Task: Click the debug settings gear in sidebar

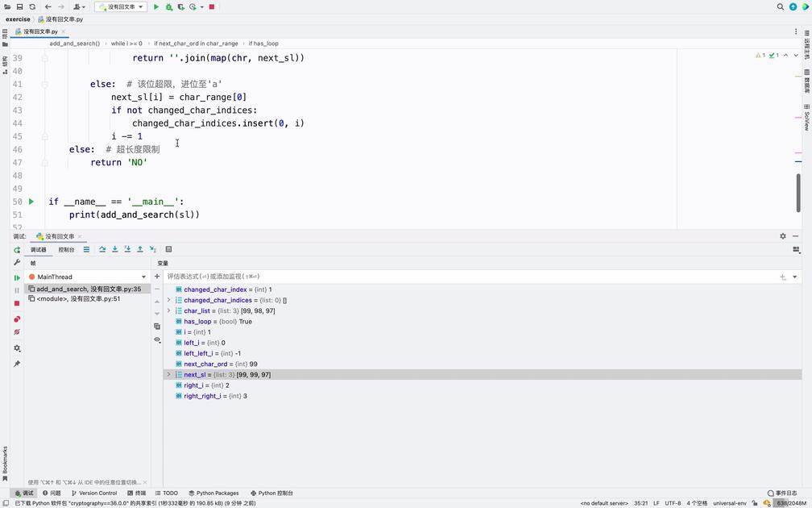Action: (17, 348)
